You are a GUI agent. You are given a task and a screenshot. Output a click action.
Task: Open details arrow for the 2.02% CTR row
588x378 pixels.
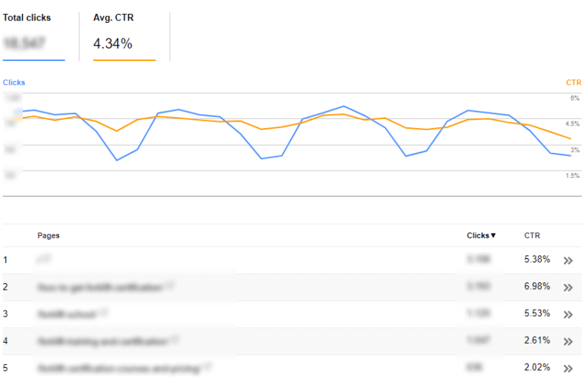[567, 368]
